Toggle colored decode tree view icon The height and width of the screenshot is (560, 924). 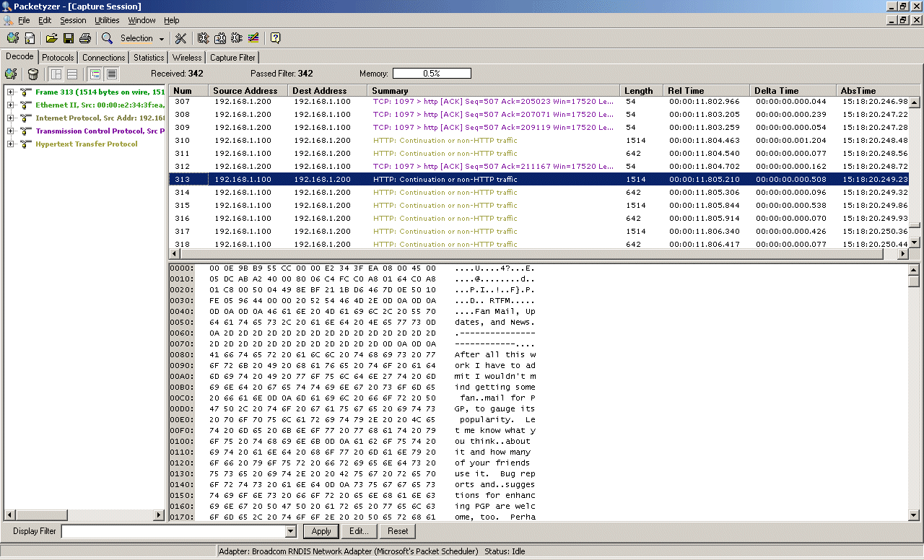click(95, 74)
